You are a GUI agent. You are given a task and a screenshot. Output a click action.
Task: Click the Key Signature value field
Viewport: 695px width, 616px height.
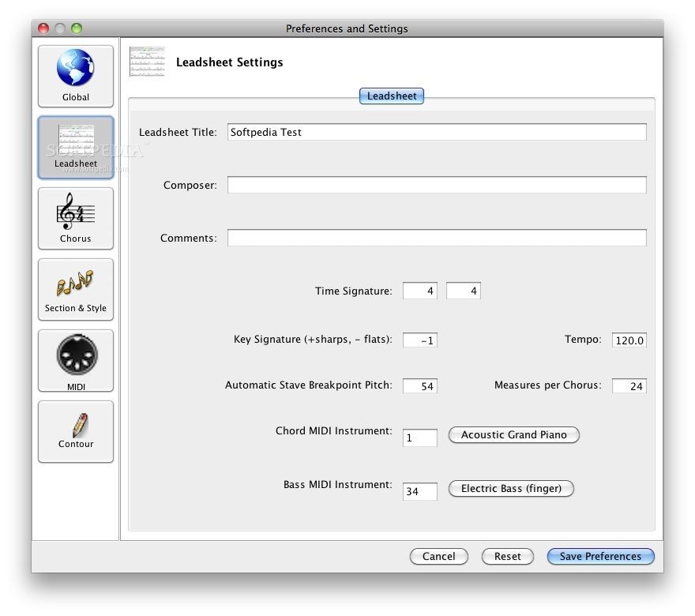(x=419, y=340)
